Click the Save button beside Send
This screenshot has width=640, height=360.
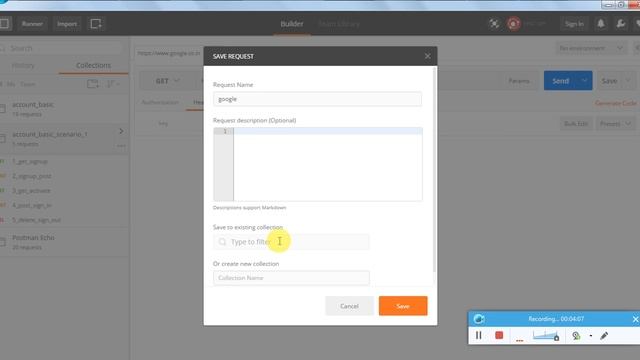[609, 81]
